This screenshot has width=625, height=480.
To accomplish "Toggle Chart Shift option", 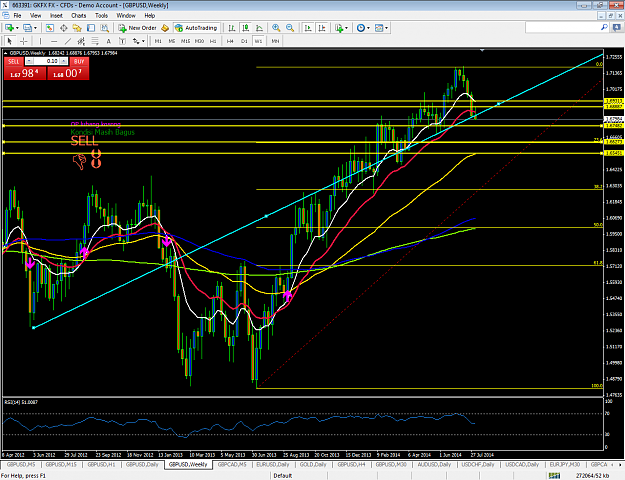I will [322, 28].
